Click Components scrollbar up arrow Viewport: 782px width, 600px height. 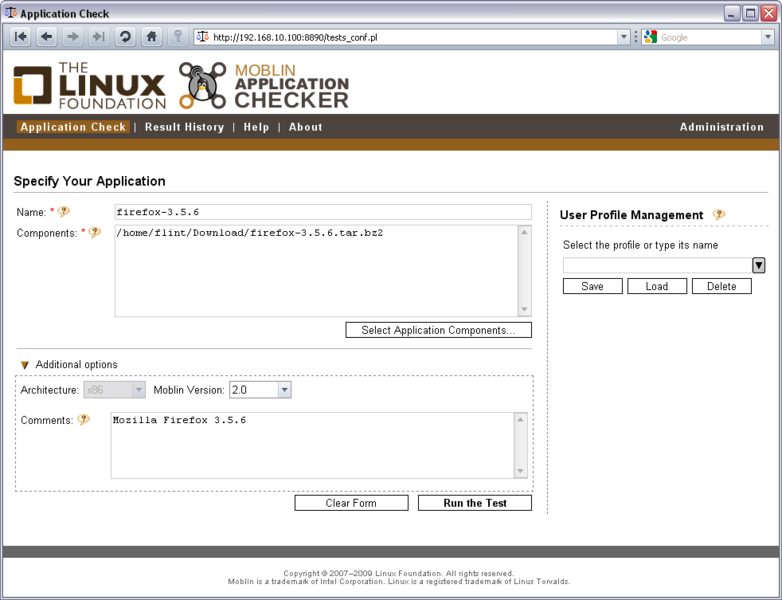tap(525, 232)
